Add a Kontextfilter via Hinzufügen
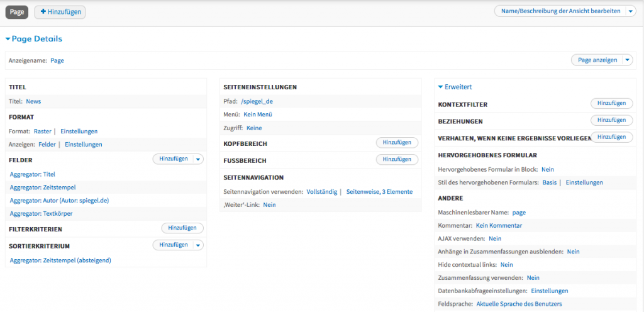Screen dimensions: 644x312 pos(611,103)
